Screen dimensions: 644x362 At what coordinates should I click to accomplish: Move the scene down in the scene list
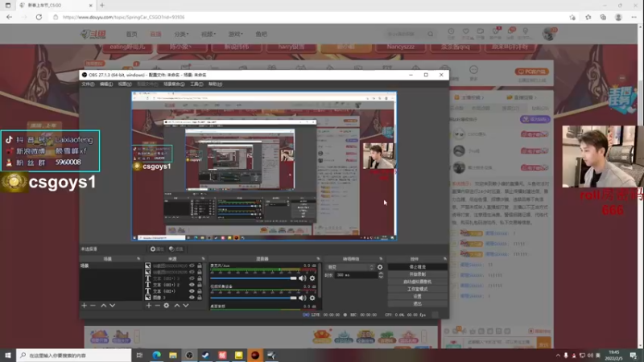click(112, 306)
